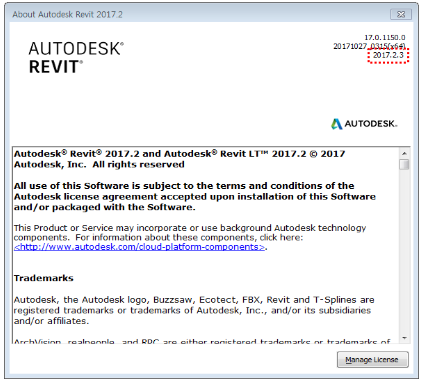Click the AUTODESK REVIT product logo
The width and height of the screenshot is (422, 382).
[x=76, y=58]
